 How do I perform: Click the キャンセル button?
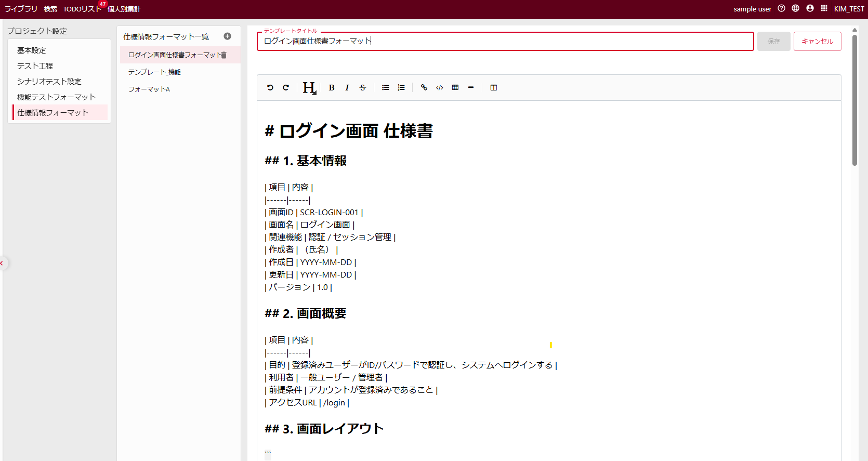click(817, 42)
